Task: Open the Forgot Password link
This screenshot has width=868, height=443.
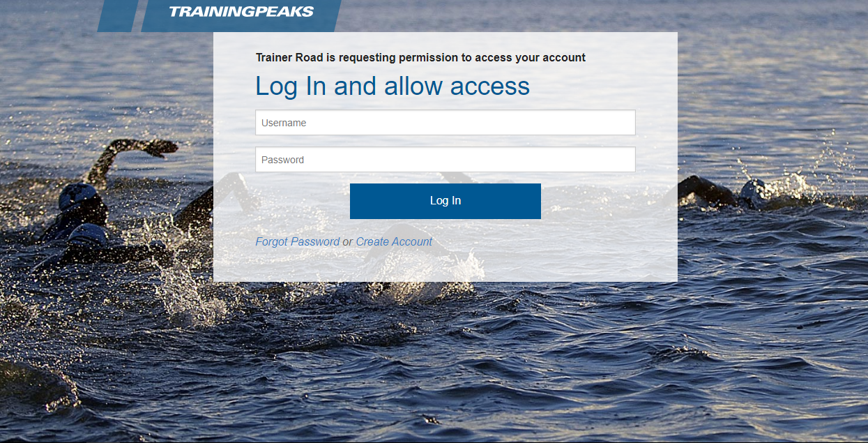Action: point(298,241)
